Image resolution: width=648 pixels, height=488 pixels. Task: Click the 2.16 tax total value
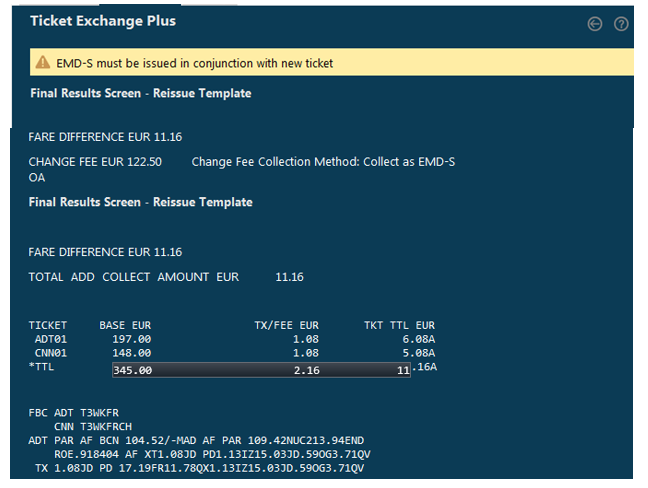pyautogui.click(x=307, y=370)
